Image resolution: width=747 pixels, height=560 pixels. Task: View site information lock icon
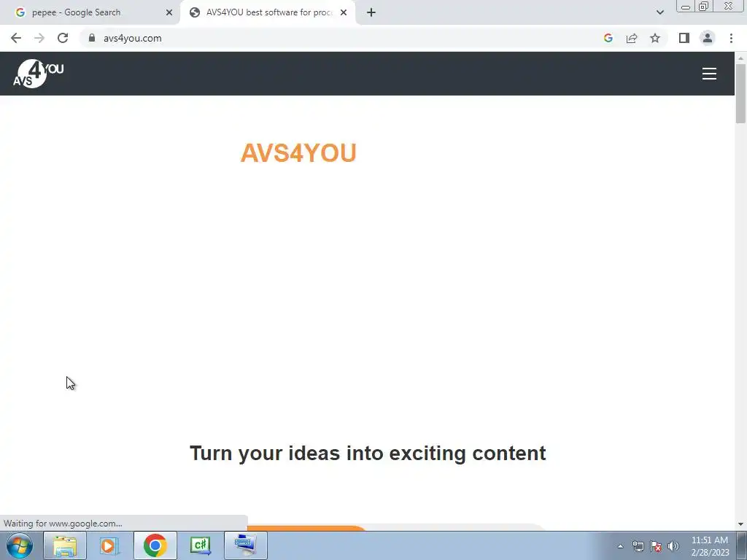92,38
